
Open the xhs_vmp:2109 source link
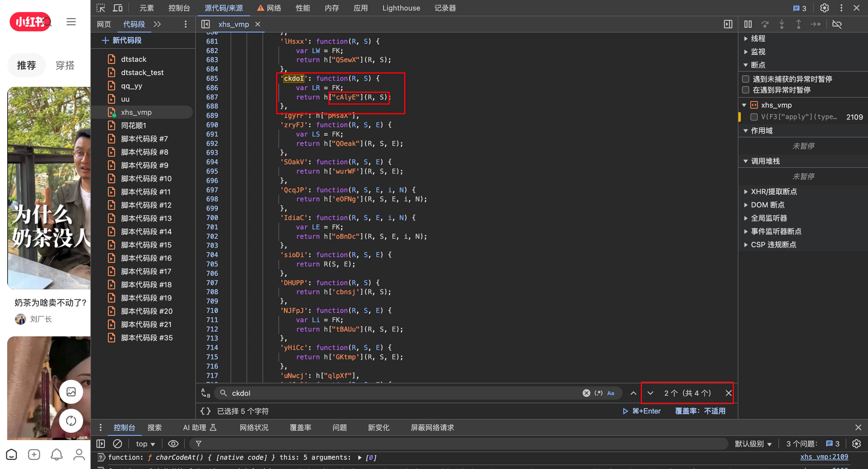(824, 457)
